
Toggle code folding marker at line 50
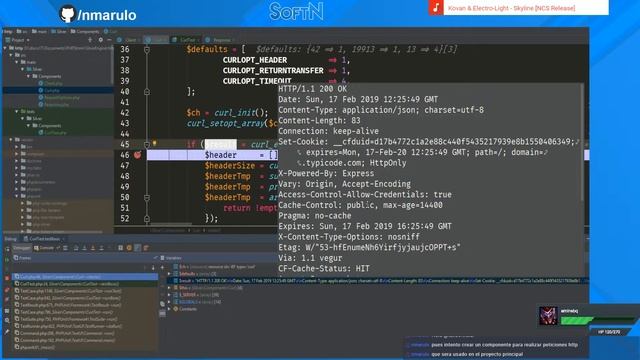pos(147,198)
